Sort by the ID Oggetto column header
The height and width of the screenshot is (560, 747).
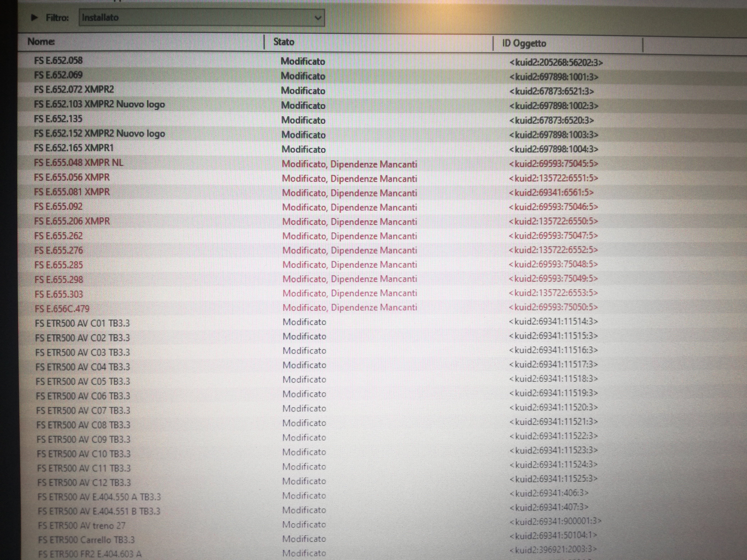[524, 43]
